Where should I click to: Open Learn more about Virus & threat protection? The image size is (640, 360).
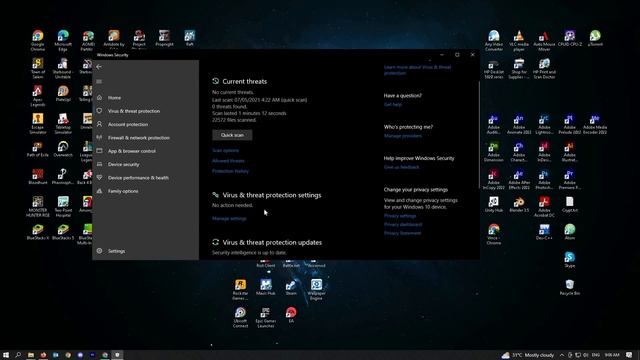click(x=417, y=70)
